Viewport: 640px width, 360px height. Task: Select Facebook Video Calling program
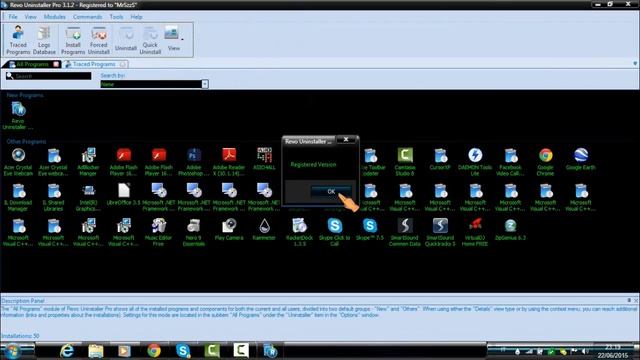pyautogui.click(x=510, y=162)
